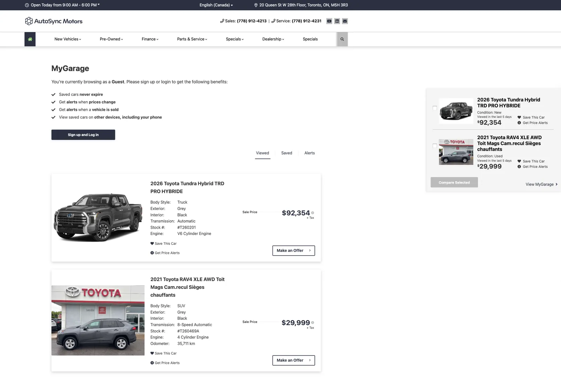Switch to the Saved tab
The image size is (561, 392).
(286, 153)
